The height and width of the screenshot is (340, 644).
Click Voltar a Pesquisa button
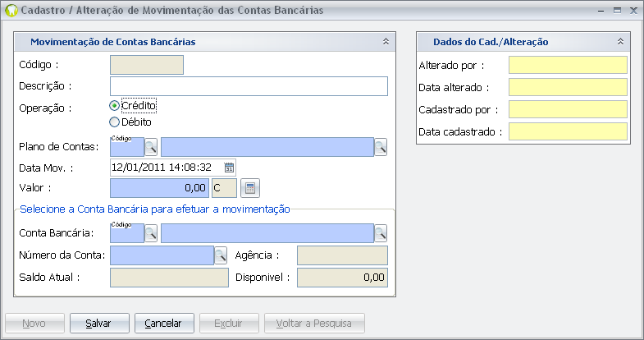coord(314,323)
